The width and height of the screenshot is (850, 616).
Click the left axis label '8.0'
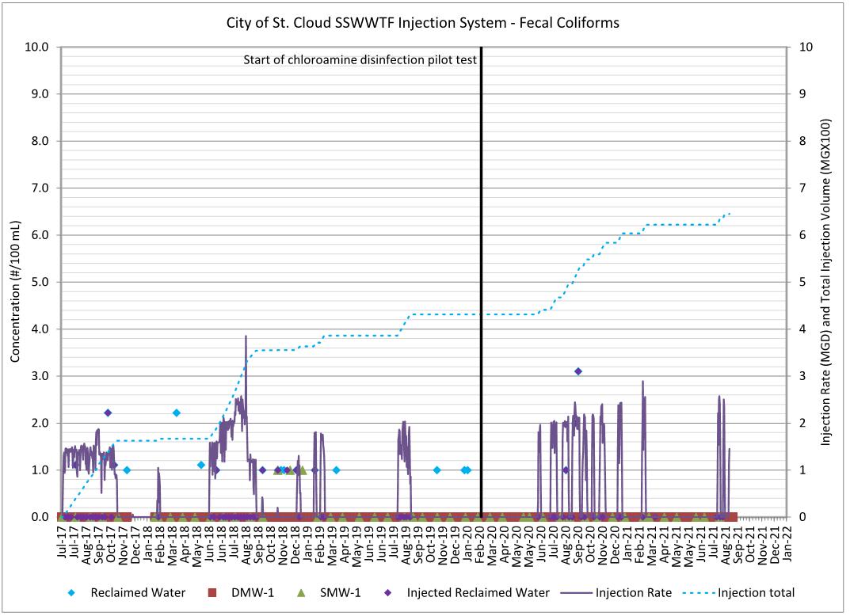pyautogui.click(x=40, y=142)
